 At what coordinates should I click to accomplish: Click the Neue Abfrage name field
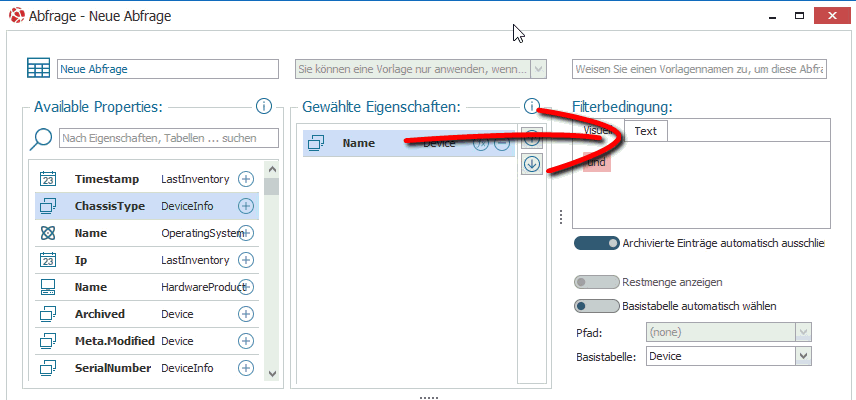click(167, 68)
